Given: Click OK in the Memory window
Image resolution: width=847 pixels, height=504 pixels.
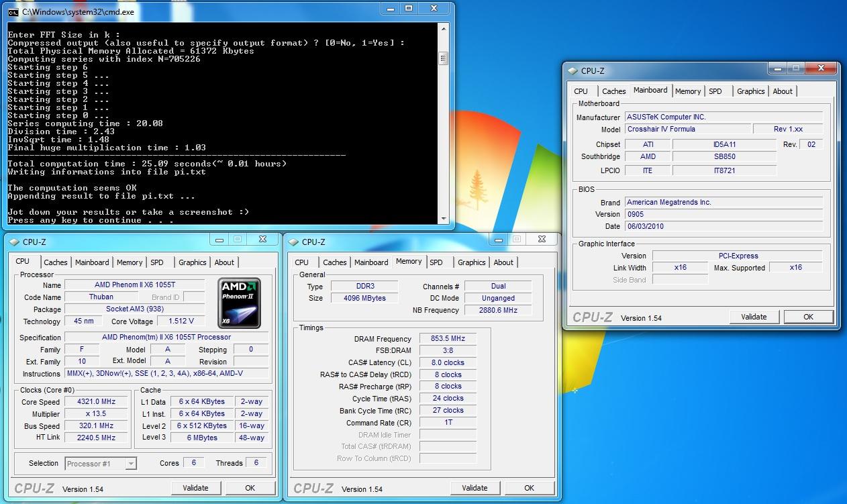Looking at the screenshot, I should (529, 488).
